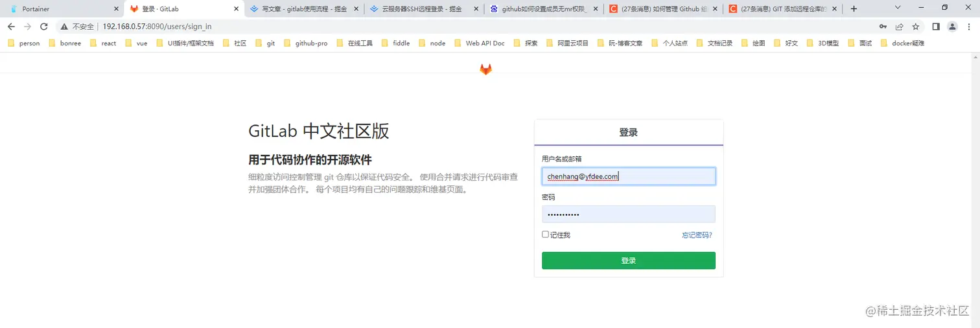Open the react bookmark folder

(103, 43)
